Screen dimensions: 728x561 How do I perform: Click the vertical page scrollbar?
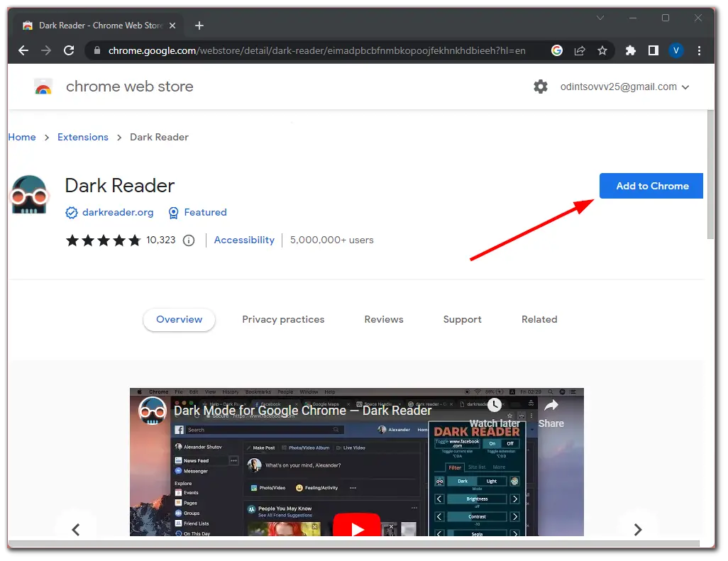pyautogui.click(x=710, y=175)
